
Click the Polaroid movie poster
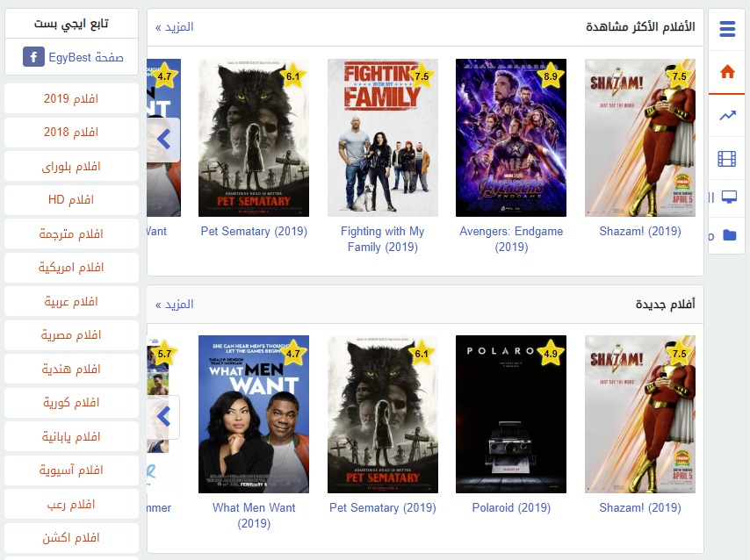[x=511, y=414]
